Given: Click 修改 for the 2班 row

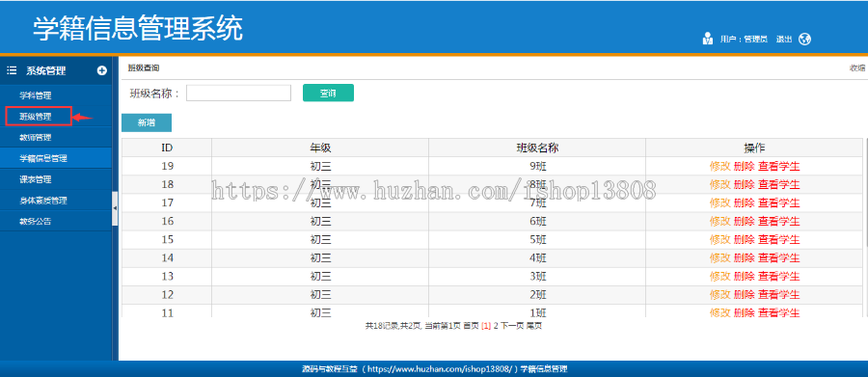Looking at the screenshot, I should tap(719, 294).
